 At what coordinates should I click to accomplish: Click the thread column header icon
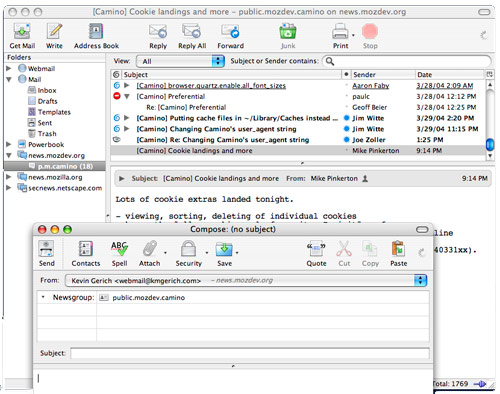(x=116, y=74)
